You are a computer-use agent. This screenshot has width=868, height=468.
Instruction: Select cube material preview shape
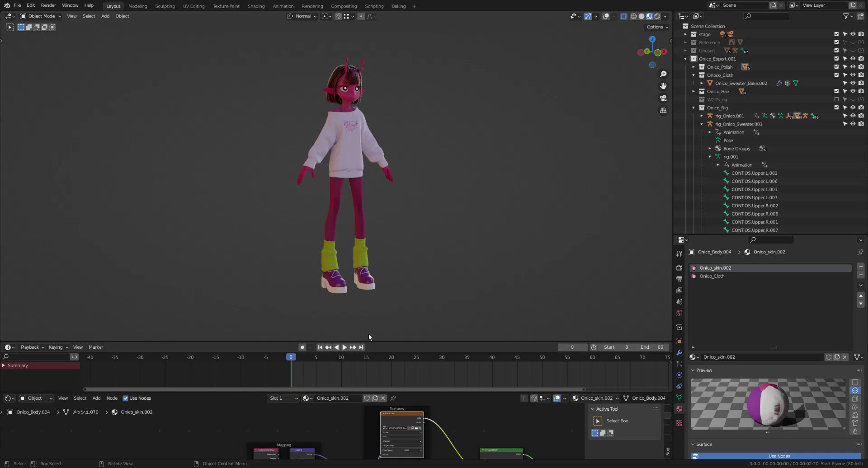[x=855, y=399]
